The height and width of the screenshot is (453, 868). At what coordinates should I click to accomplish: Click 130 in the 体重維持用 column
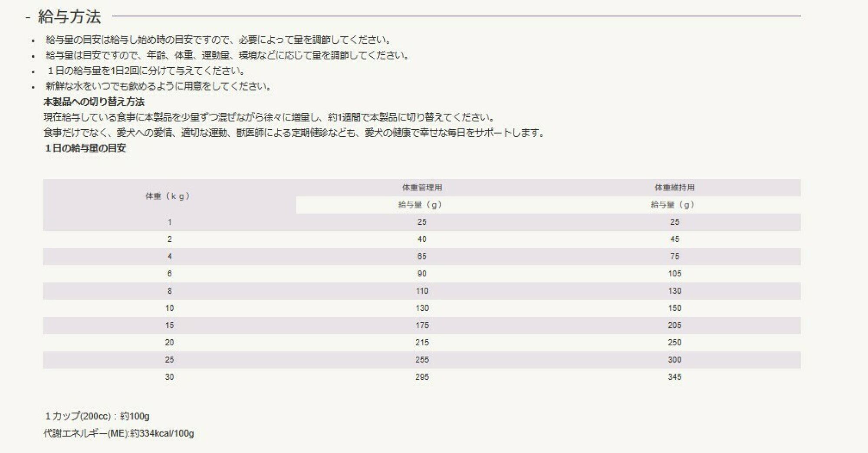pos(674,291)
